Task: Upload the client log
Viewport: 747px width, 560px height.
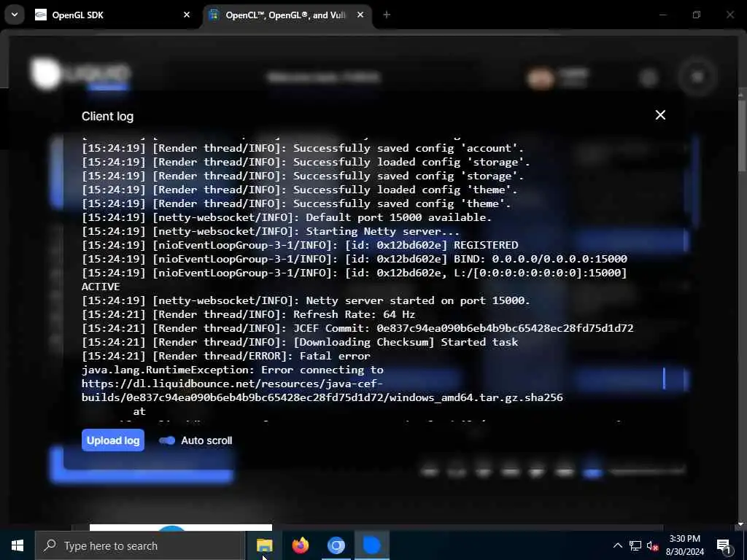Action: click(x=113, y=440)
